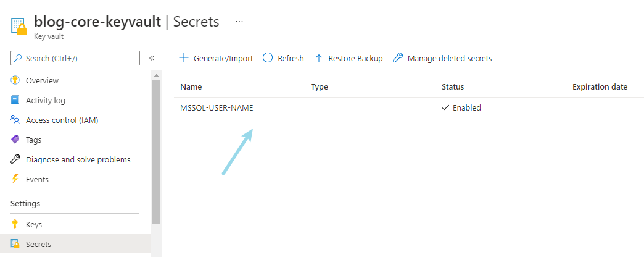
Task: Open Manage deleted secrets
Action: coord(442,58)
